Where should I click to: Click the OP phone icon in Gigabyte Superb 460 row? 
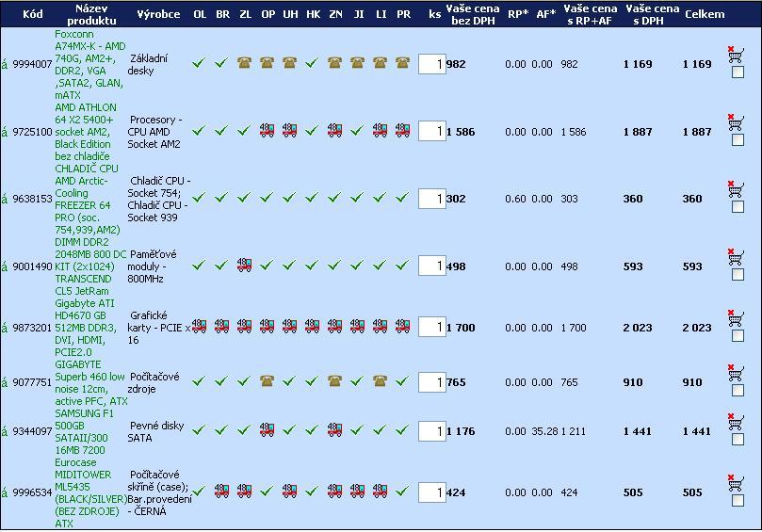point(268,382)
